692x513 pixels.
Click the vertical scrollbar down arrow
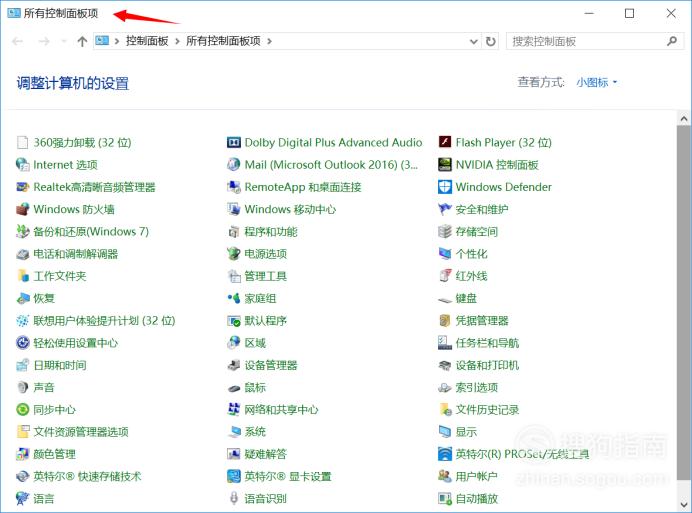coord(684,504)
